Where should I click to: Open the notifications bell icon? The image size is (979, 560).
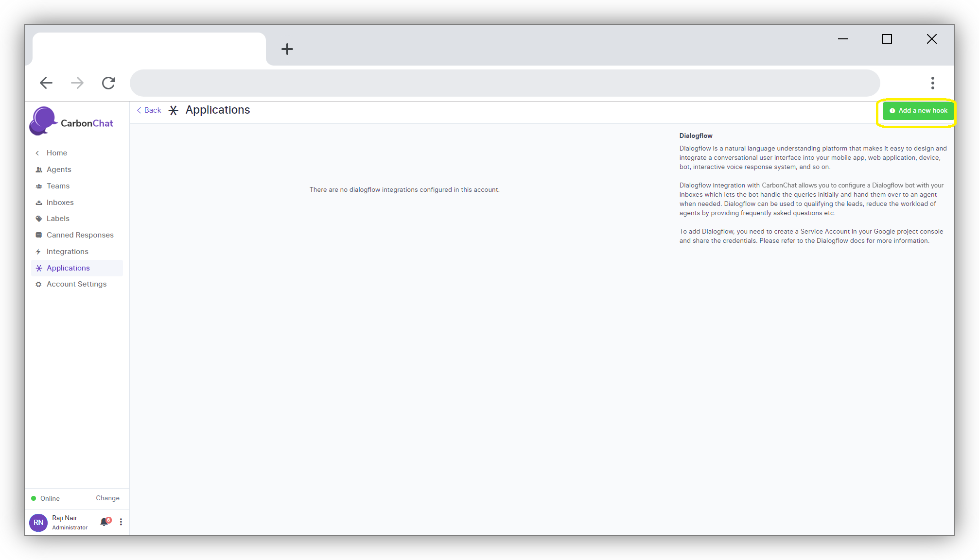(x=104, y=522)
